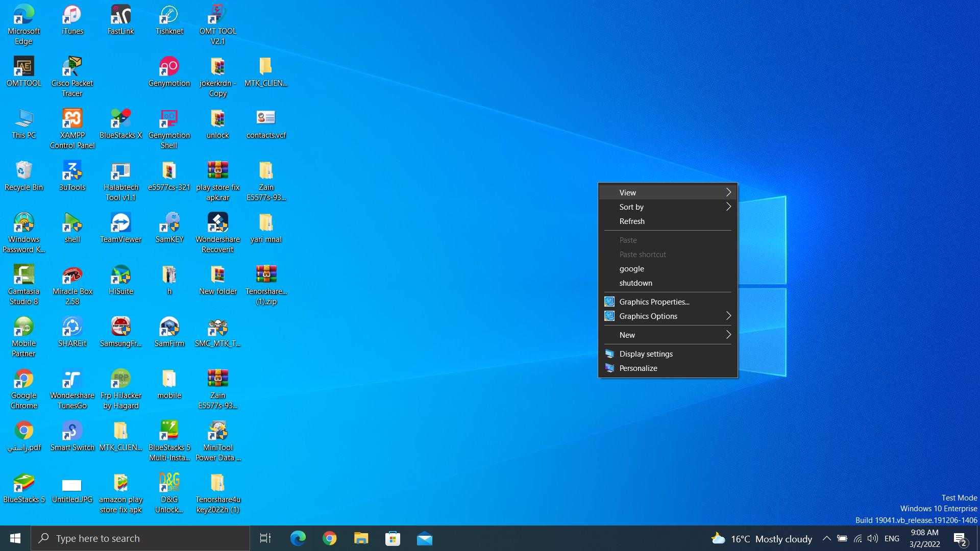Choose Personalize in the context menu
980x551 pixels.
coord(638,368)
